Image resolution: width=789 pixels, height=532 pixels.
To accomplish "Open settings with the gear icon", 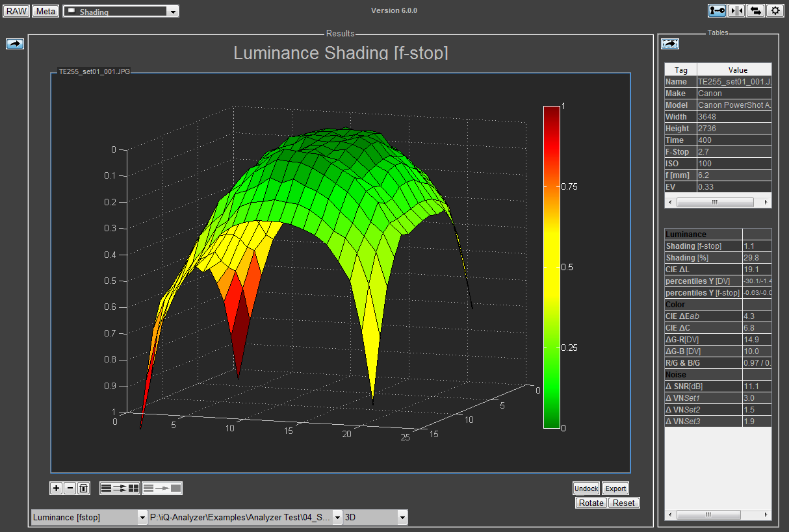I will pyautogui.click(x=775, y=10).
